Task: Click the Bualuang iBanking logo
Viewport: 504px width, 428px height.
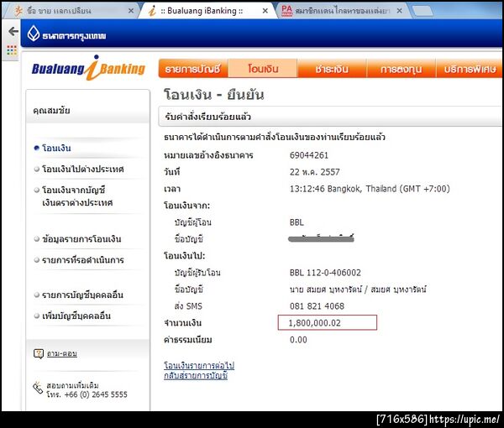Action: [88, 68]
